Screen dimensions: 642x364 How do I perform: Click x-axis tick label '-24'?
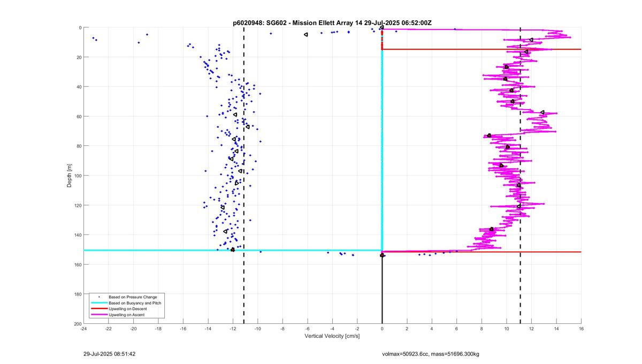click(x=83, y=329)
